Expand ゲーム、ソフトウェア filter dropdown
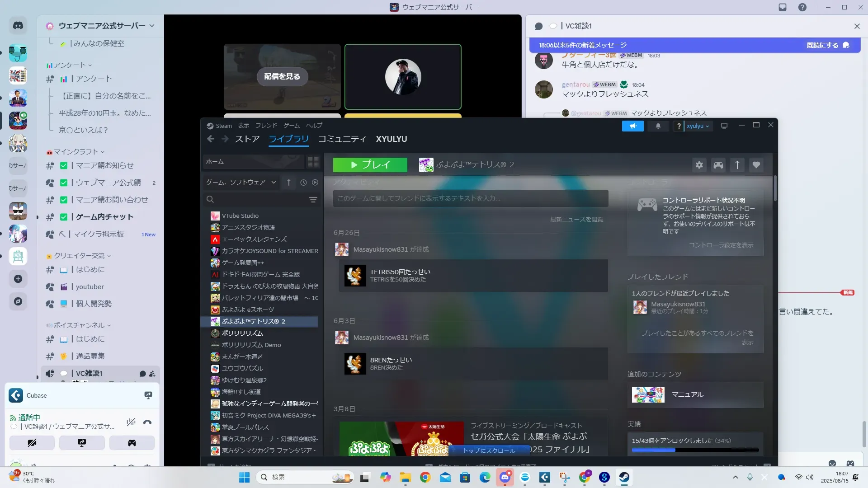Screen dimensions: 868x488 [241, 183]
